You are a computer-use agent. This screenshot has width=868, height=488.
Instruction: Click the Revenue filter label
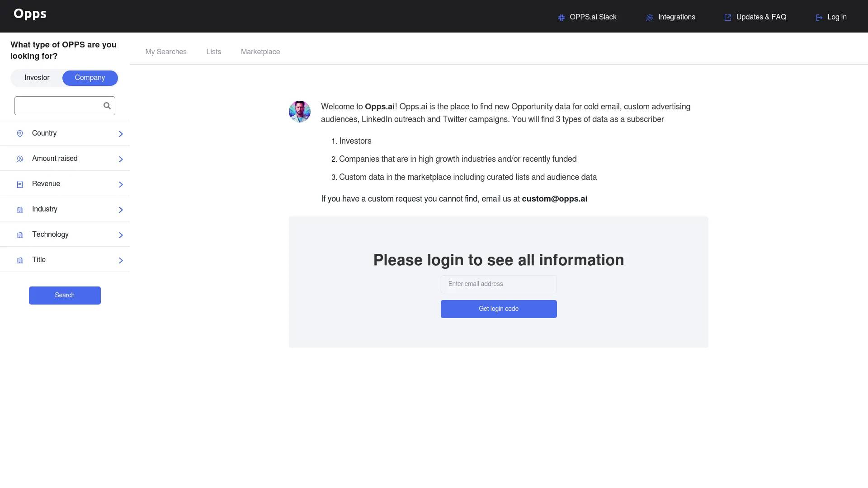click(x=46, y=184)
